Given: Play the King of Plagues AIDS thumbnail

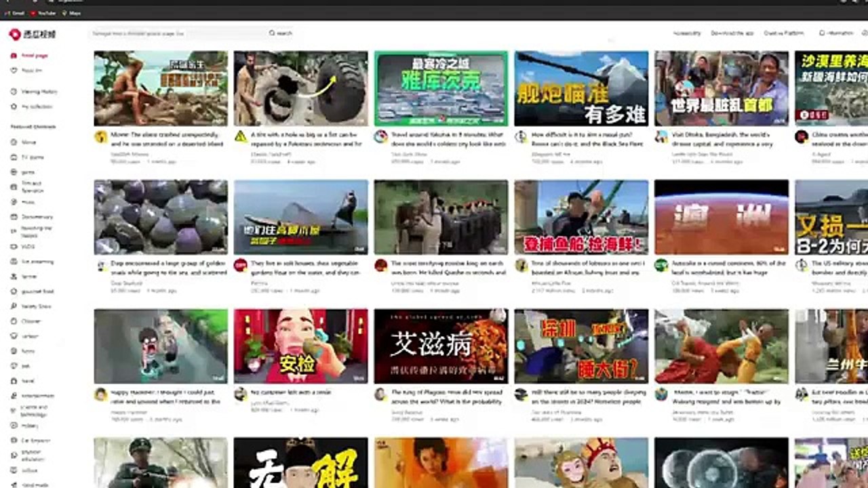Looking at the screenshot, I should [441, 346].
